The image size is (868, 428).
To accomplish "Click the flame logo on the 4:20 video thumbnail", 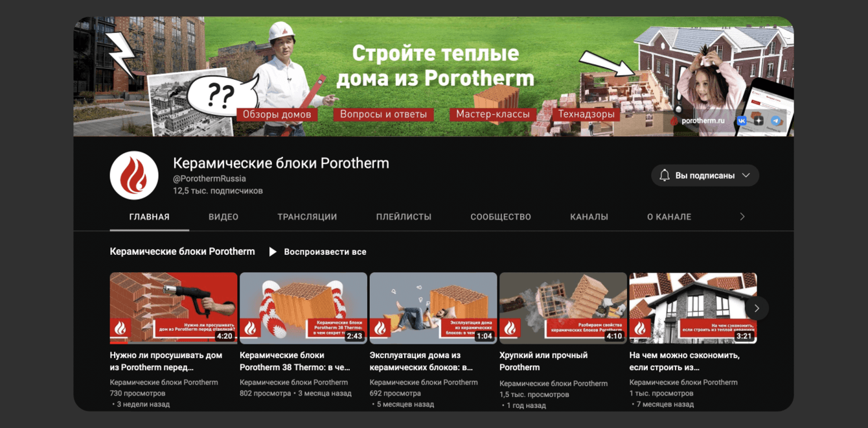I will tap(121, 328).
